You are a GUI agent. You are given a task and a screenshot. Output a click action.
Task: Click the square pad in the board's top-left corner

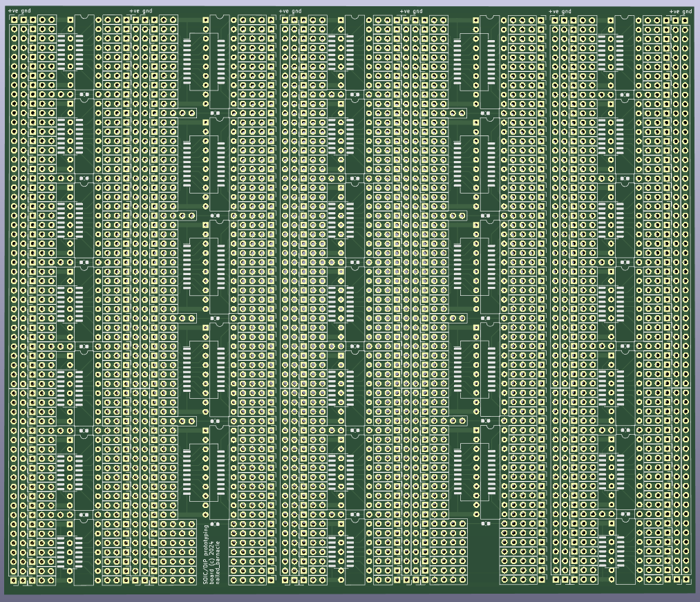(x=14, y=20)
